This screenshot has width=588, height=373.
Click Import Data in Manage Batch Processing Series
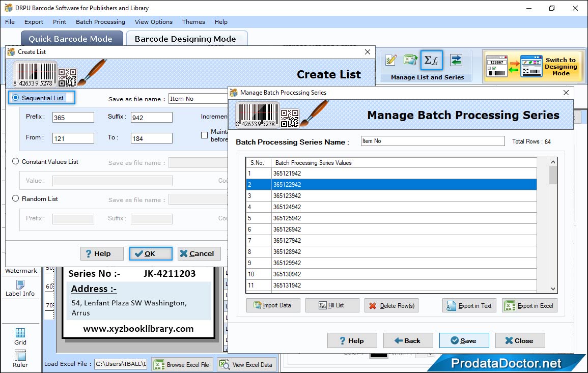pos(273,305)
